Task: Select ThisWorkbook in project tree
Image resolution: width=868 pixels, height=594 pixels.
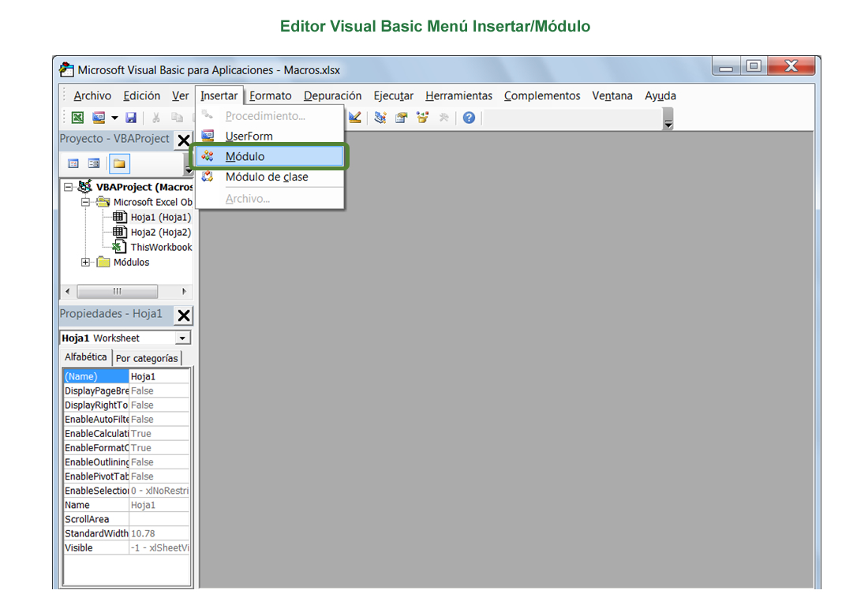Action: point(161,248)
